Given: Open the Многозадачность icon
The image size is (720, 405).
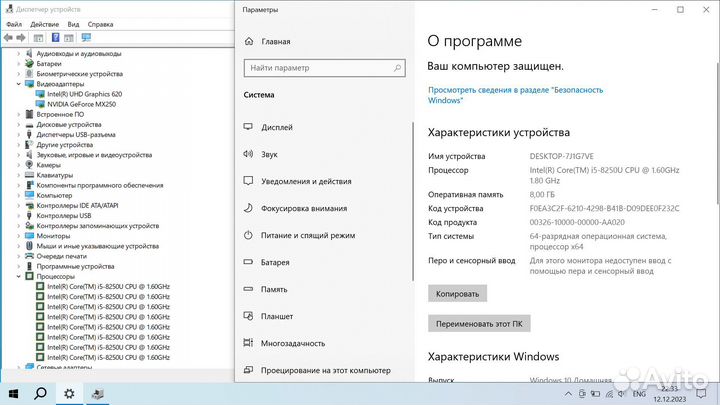Looking at the screenshot, I should (x=248, y=343).
